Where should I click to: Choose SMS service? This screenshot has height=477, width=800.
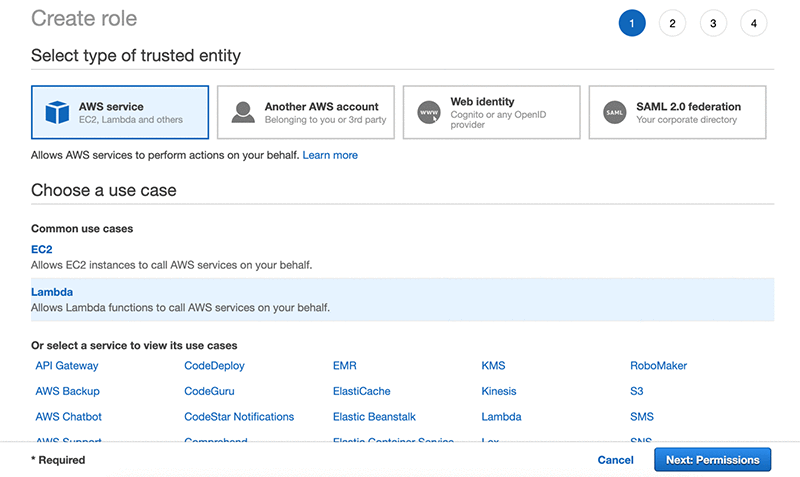tap(642, 417)
